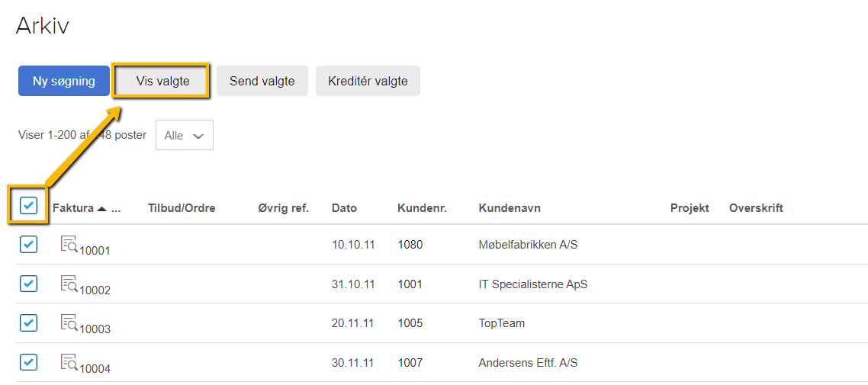This screenshot has width=868, height=385.
Task: Deselect the TopTeam invoice checkbox
Action: pos(28,322)
